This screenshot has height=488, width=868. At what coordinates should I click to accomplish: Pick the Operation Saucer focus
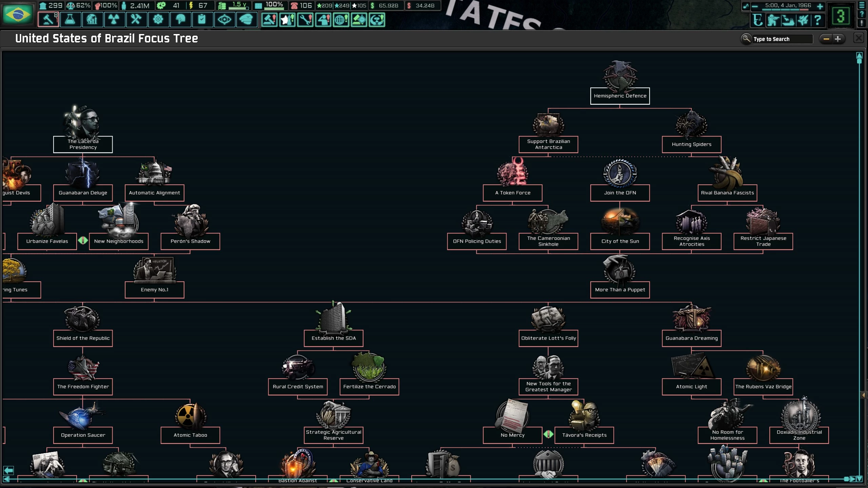tap(83, 435)
